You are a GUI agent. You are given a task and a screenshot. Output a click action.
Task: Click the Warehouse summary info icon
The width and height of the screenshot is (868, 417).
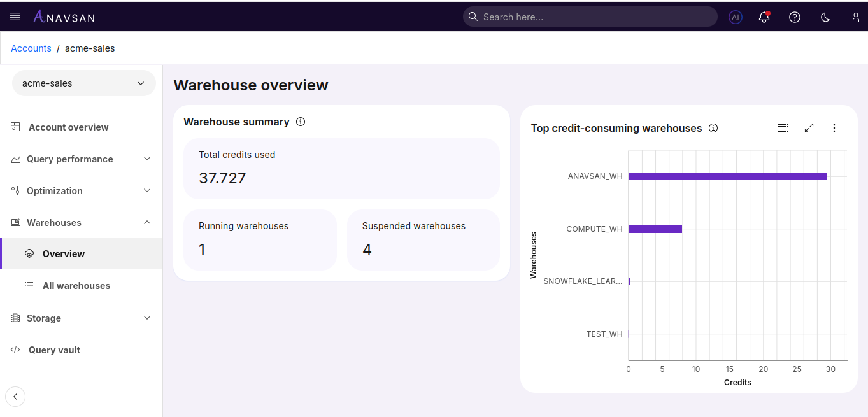pos(301,122)
